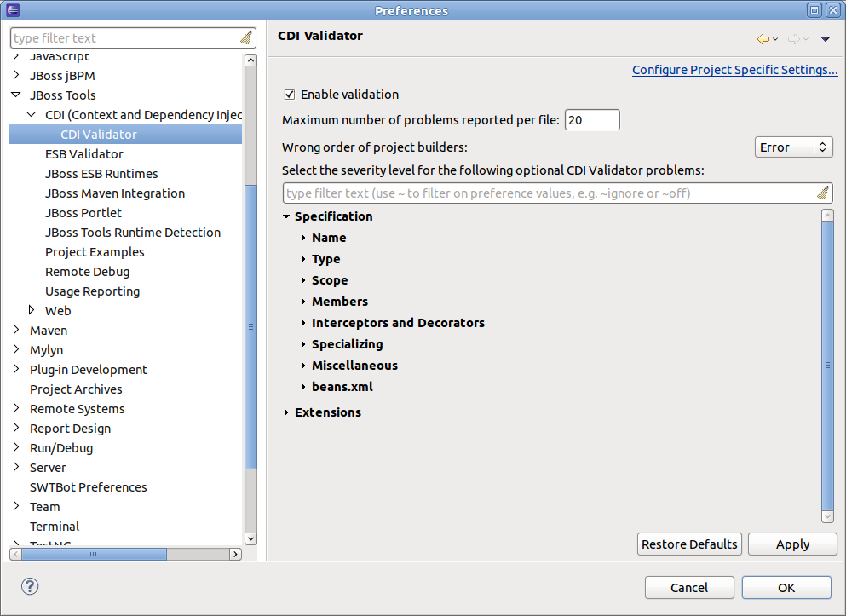
Task: Expand the Remote Systems node
Action: (x=16, y=408)
